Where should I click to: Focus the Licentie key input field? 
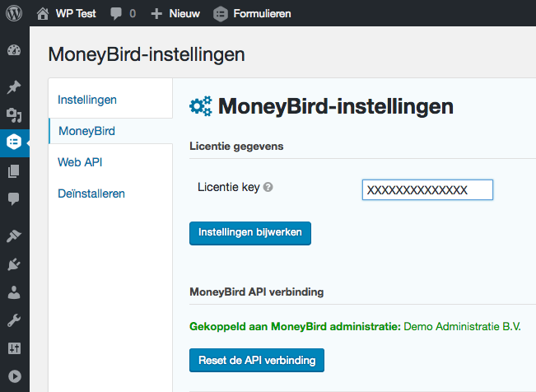coord(427,190)
